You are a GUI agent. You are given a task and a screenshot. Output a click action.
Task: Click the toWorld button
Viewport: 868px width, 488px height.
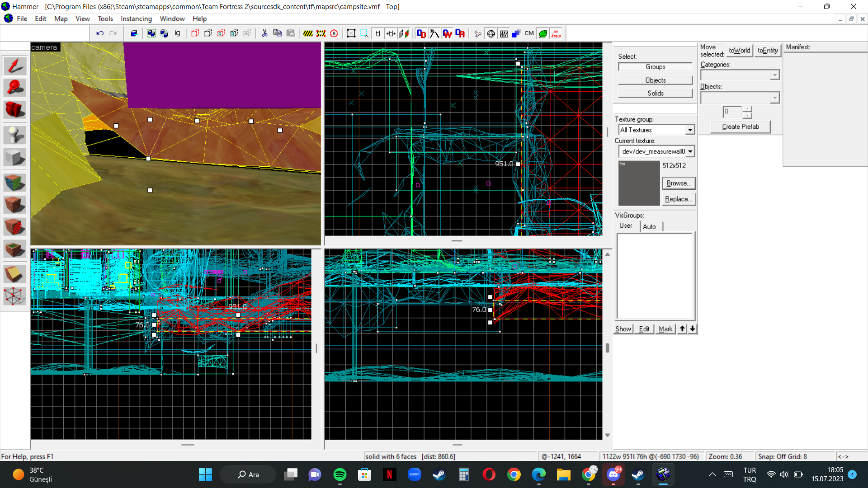(x=740, y=51)
